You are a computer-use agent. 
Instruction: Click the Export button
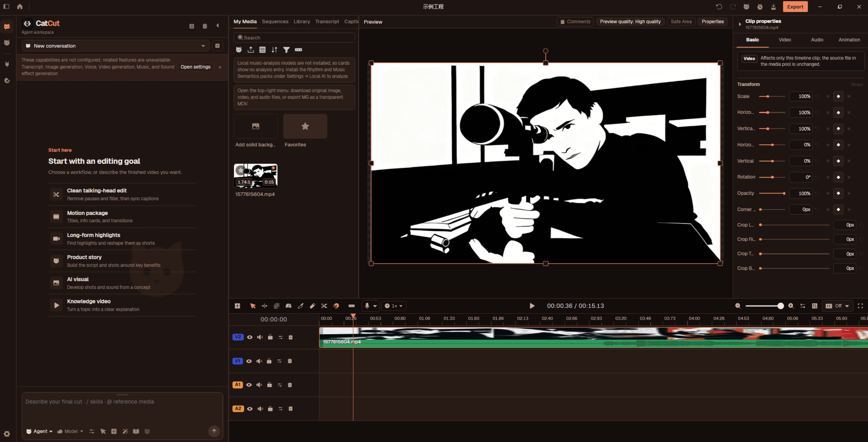[x=795, y=7]
